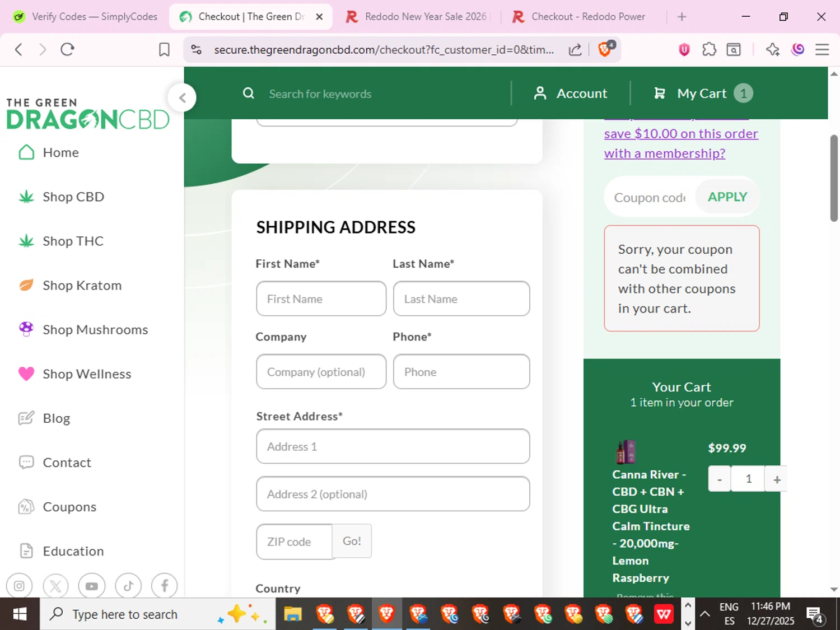Click the share page icon in address bar
The image size is (840, 630).
pos(575,50)
